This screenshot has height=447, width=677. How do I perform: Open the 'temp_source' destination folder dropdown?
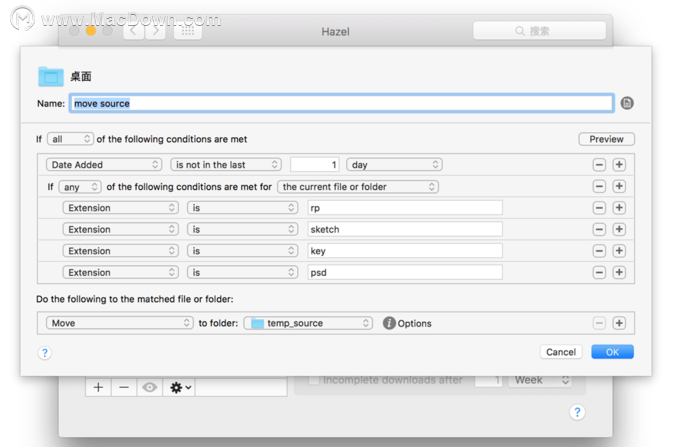pyautogui.click(x=308, y=323)
